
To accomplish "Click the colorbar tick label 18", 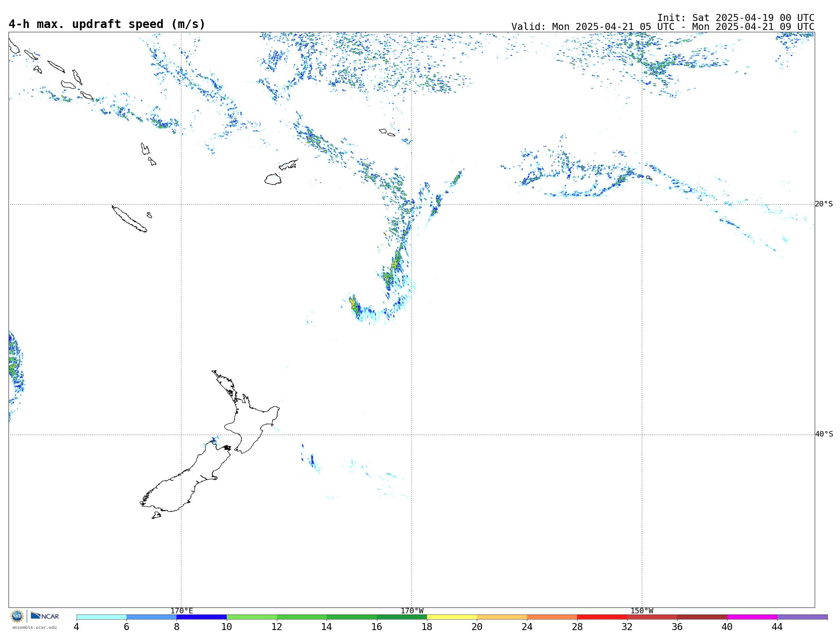I will coord(427,627).
